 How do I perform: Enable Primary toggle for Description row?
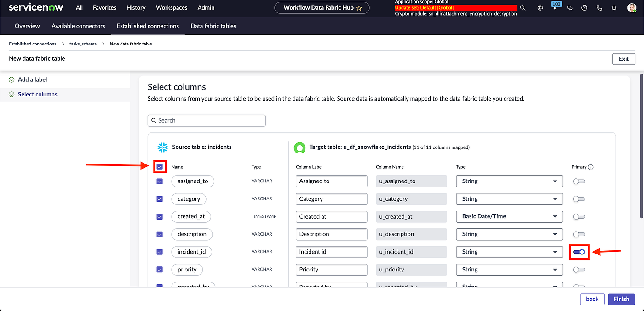click(x=579, y=234)
